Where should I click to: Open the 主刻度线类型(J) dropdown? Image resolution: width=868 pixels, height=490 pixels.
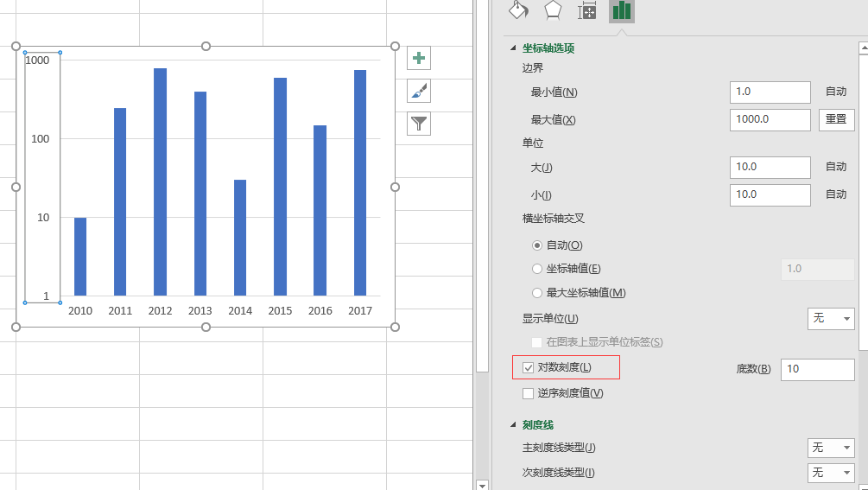pyautogui.click(x=831, y=448)
